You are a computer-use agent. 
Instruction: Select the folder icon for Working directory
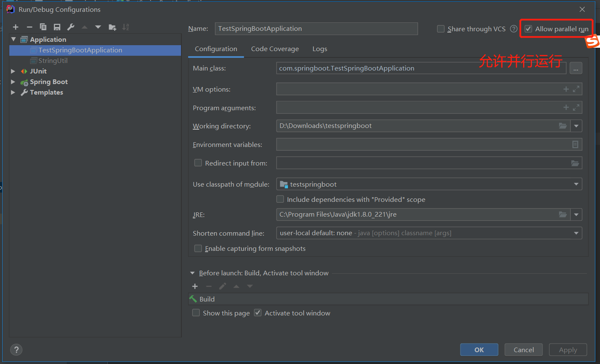coord(562,125)
